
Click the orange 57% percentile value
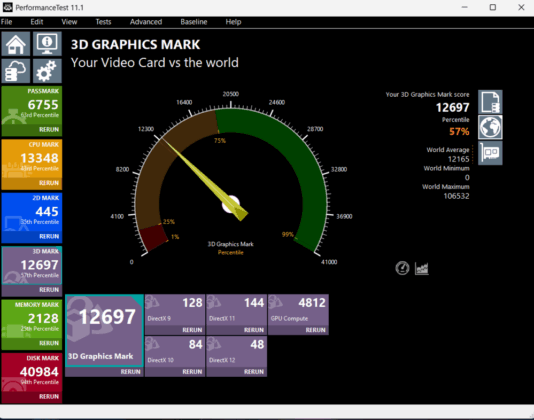pyautogui.click(x=459, y=131)
